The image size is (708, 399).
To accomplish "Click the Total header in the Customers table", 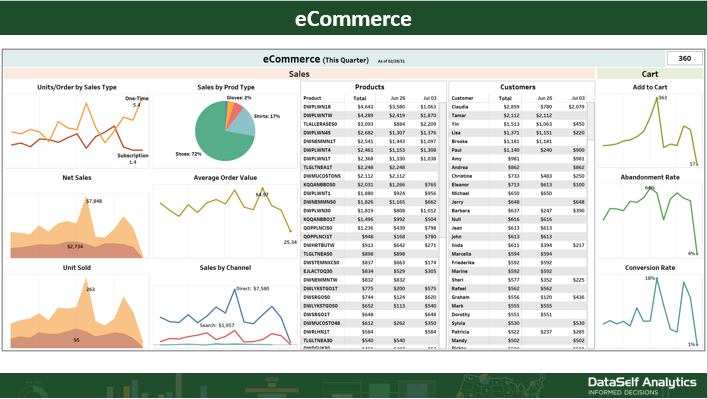I will [x=505, y=98].
